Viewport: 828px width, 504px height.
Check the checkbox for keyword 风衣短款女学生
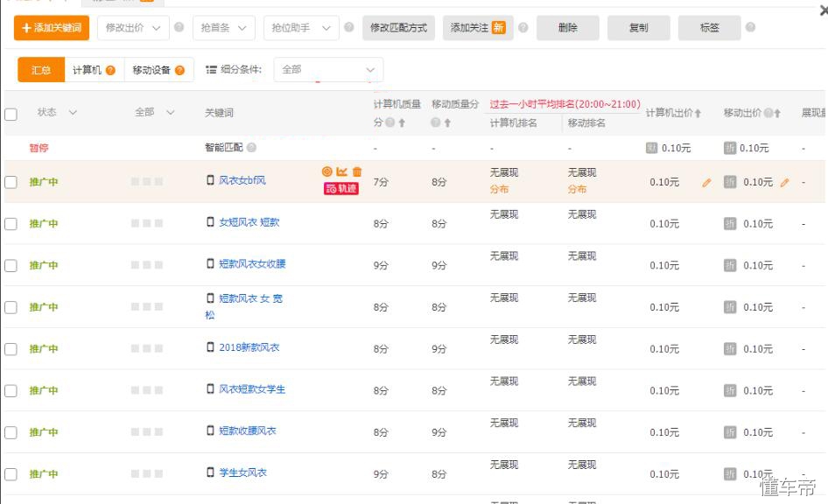point(11,389)
